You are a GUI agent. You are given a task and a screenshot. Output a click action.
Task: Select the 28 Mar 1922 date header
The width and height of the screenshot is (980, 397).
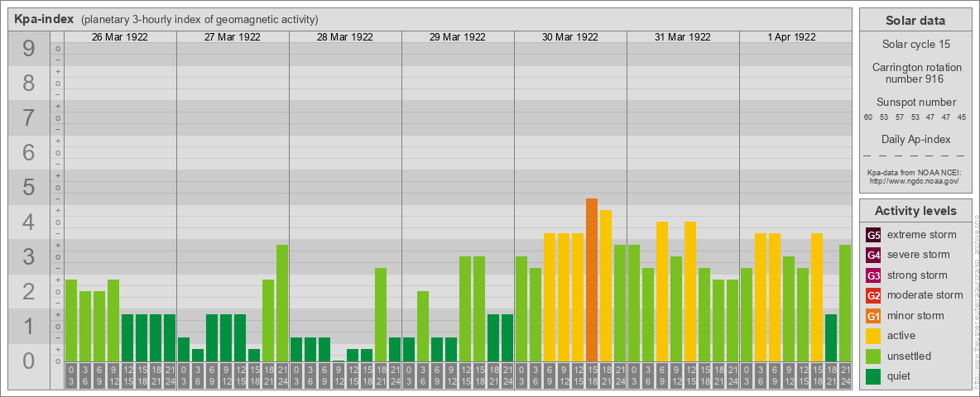[x=345, y=37]
